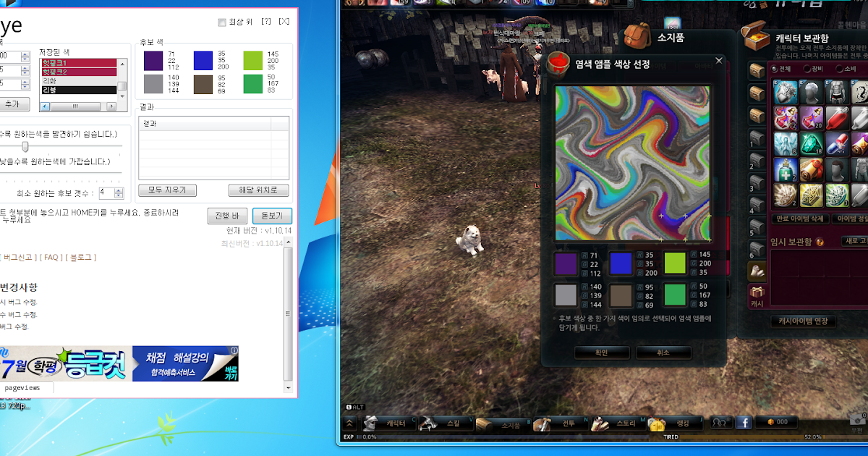This screenshot has height=456, width=868.
Task: Open the 스토리 menu in game bar
Action: (617, 423)
